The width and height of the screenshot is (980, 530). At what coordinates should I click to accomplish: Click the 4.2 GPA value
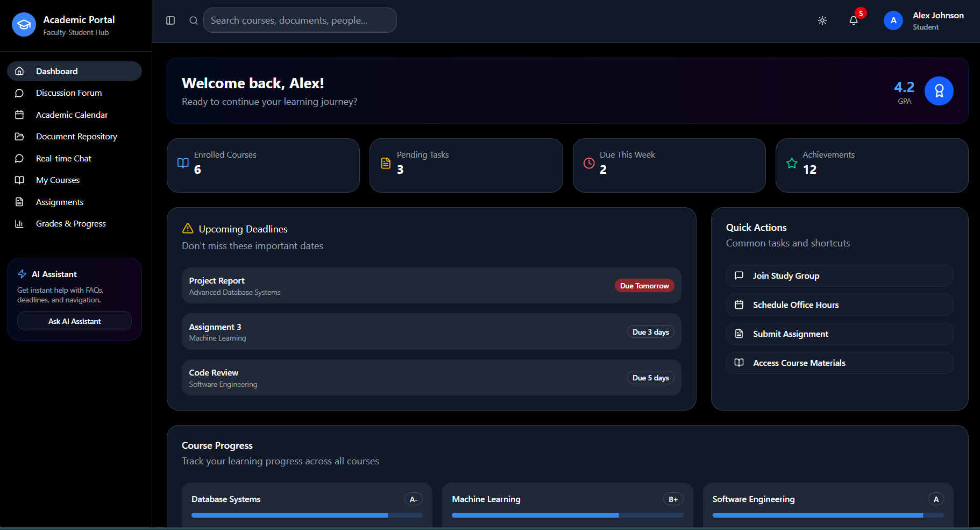pyautogui.click(x=904, y=87)
